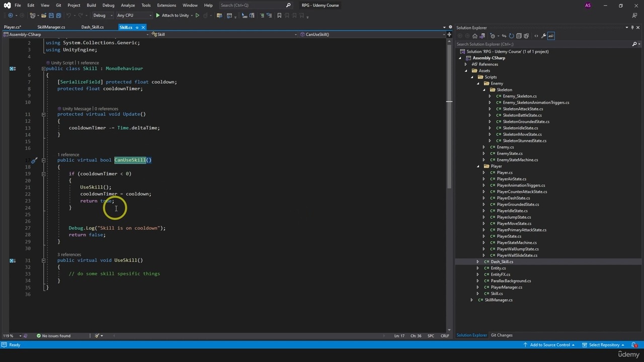Collapse the Skill class code region
644x362 pixels.
point(43,68)
